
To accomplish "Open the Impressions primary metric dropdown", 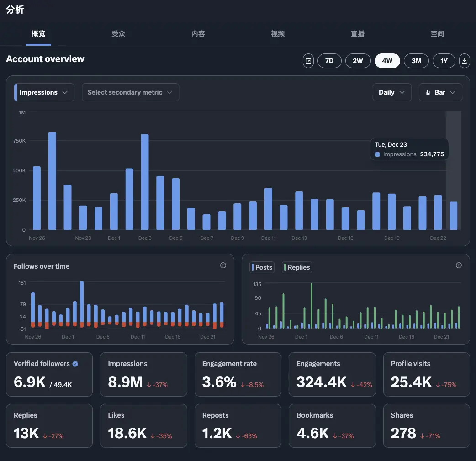I will [44, 92].
